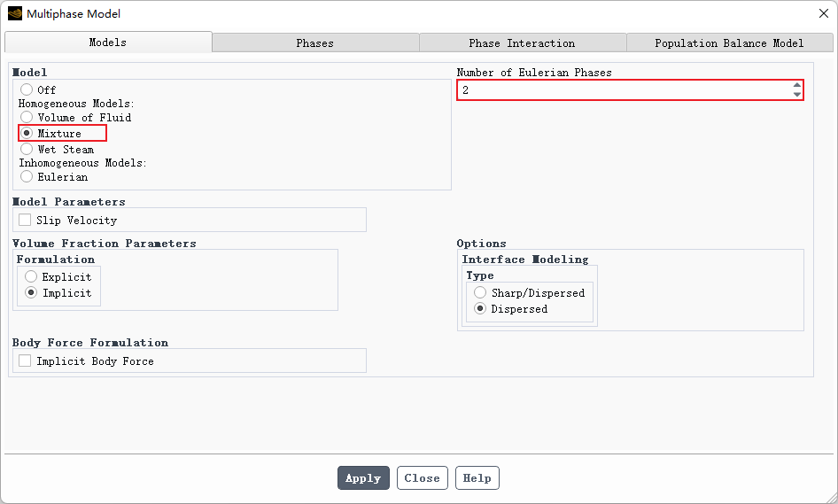Close the Multiphase Model dialog window
838x504 pixels.
click(x=823, y=13)
